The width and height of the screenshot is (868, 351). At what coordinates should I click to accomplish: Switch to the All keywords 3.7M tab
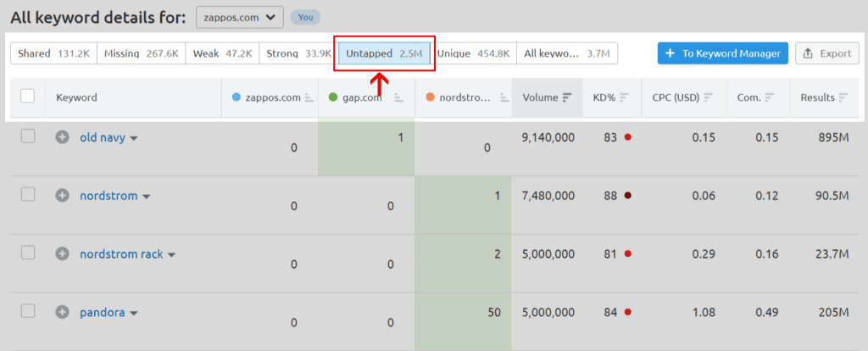567,53
